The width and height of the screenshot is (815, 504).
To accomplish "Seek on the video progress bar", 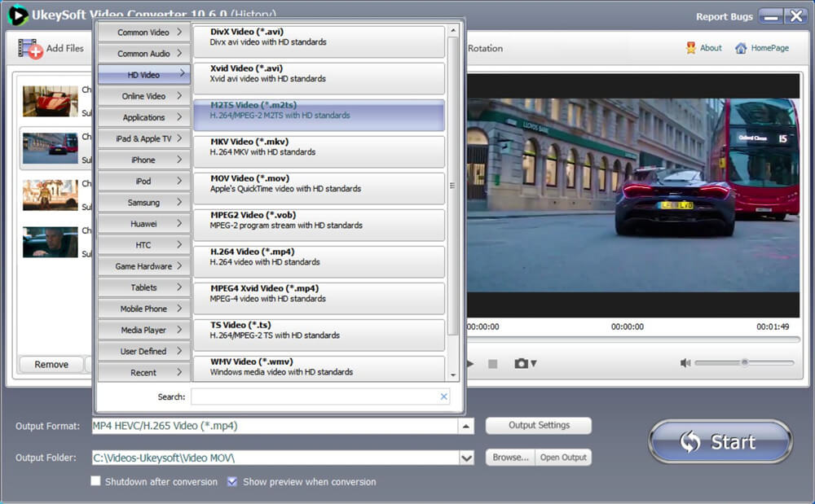I will tap(633, 340).
